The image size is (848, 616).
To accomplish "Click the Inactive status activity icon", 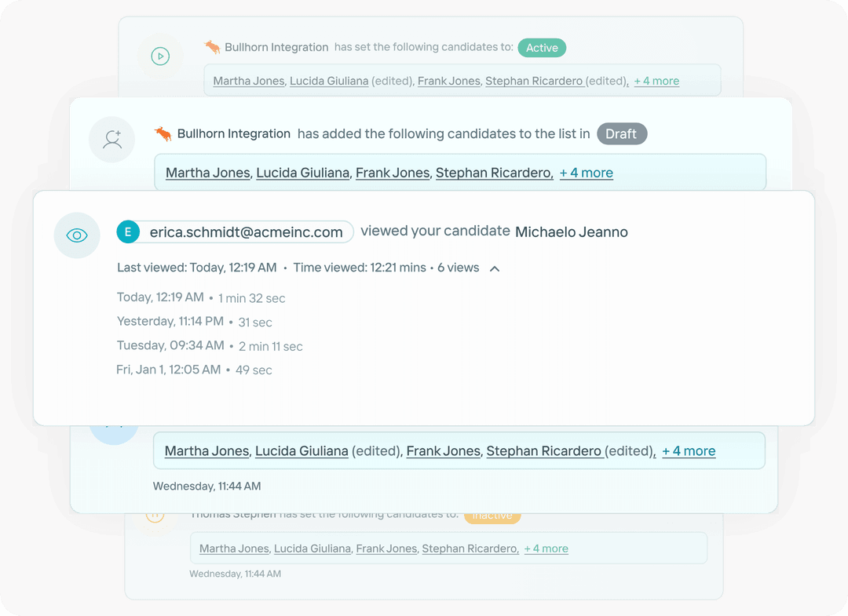I will click(x=156, y=517).
